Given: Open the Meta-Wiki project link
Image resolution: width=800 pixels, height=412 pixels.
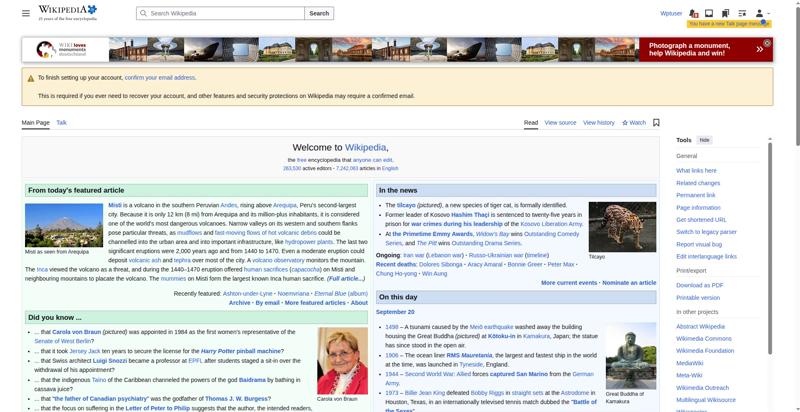Looking at the screenshot, I should [x=689, y=375].
